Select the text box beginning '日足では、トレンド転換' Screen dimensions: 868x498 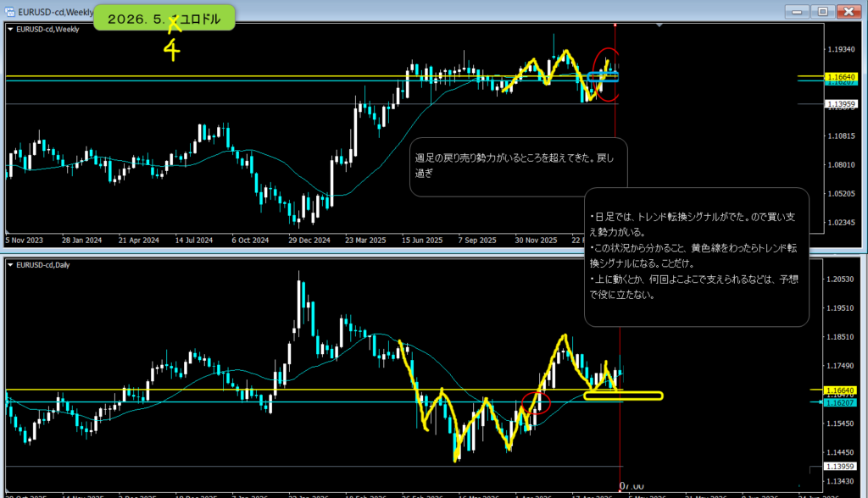point(697,257)
